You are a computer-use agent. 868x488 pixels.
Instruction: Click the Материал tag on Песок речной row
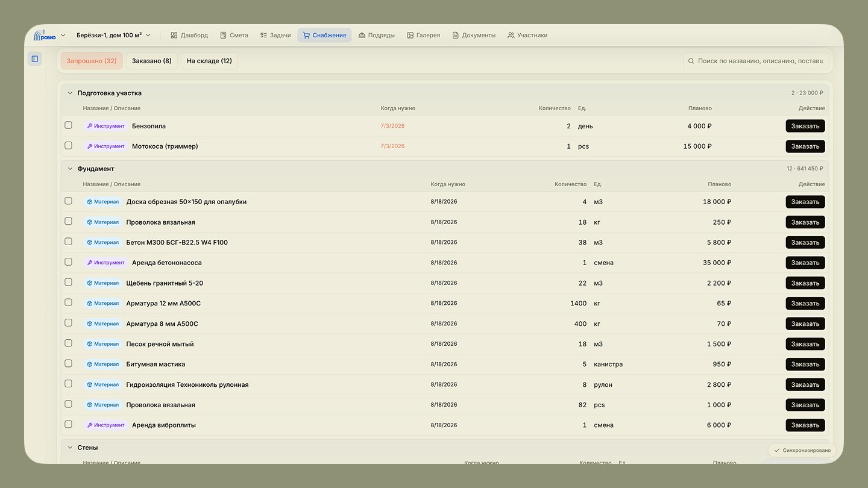pyautogui.click(x=102, y=344)
